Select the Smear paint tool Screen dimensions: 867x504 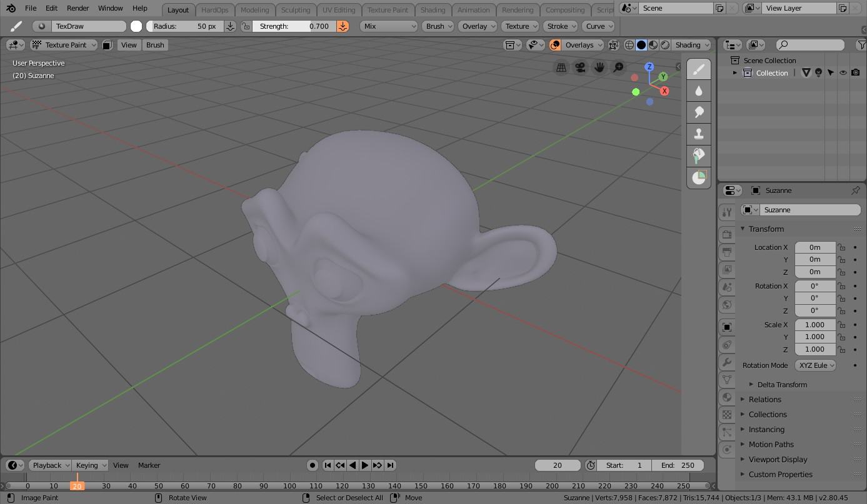pos(699,112)
